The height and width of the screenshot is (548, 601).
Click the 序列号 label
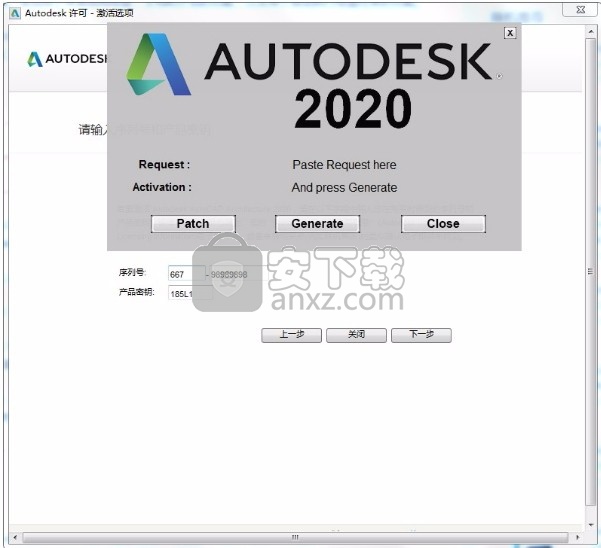132,272
